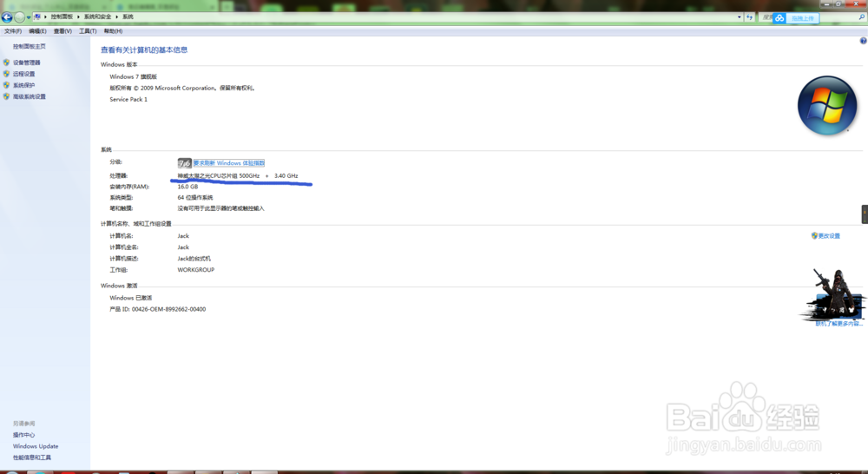
Task: Select the WORKGROUP workgroup value
Action: [196, 270]
